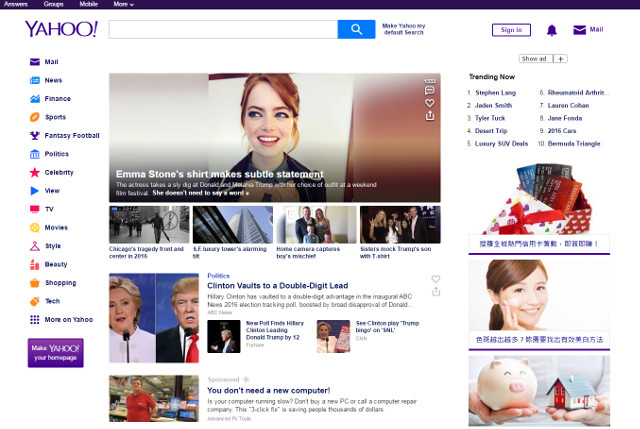Click the blue search magnifier button

point(356,29)
